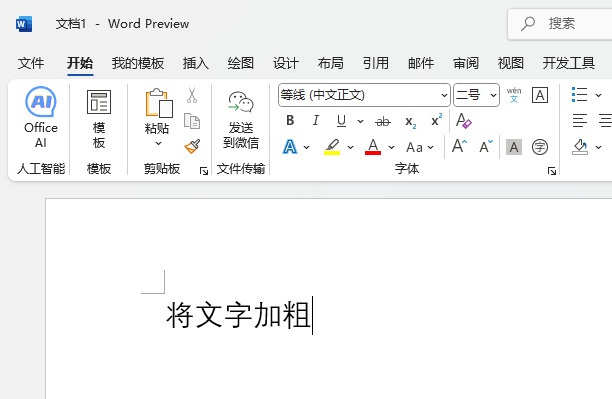The width and height of the screenshot is (612, 399).
Task: Increase font size with A^ icon
Action: 459,147
